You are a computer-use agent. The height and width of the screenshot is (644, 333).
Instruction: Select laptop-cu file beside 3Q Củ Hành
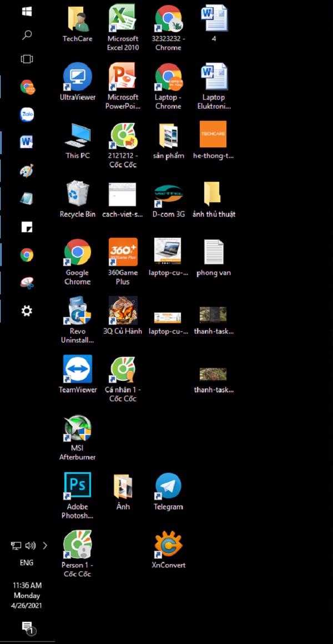click(x=168, y=323)
